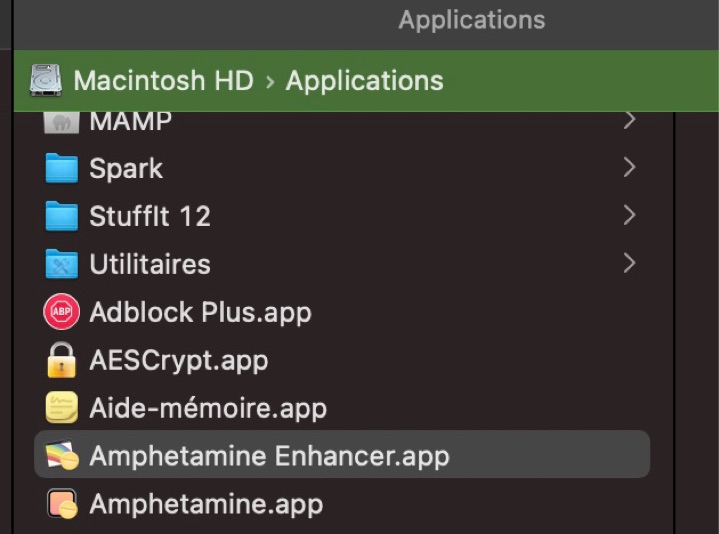Click the Aide-mémoire yellow notes icon
Viewport: 719px width, 534px height.
click(62, 408)
